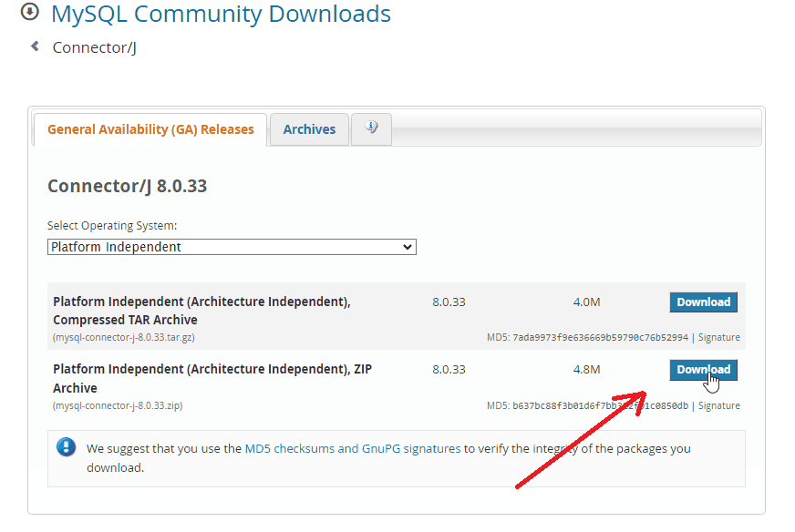This screenshot has width=795, height=532.
Task: Open the Select Operating System dropdown
Action: [232, 247]
